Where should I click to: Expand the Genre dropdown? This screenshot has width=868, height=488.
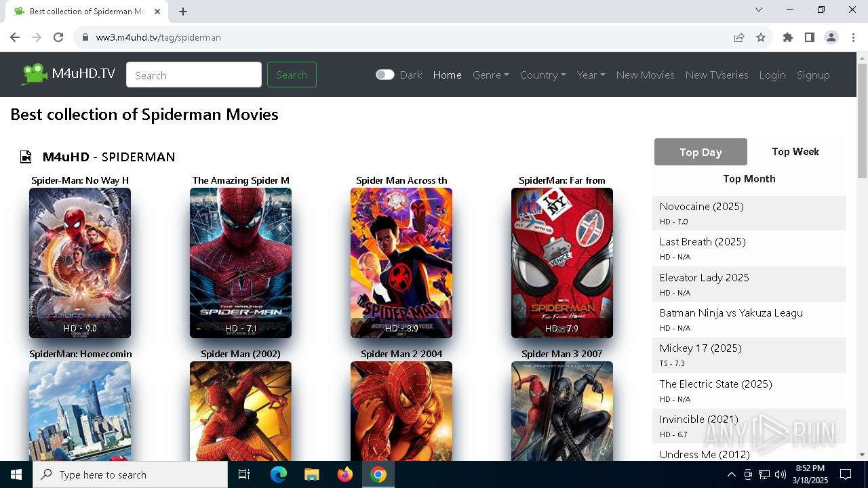[x=490, y=75]
